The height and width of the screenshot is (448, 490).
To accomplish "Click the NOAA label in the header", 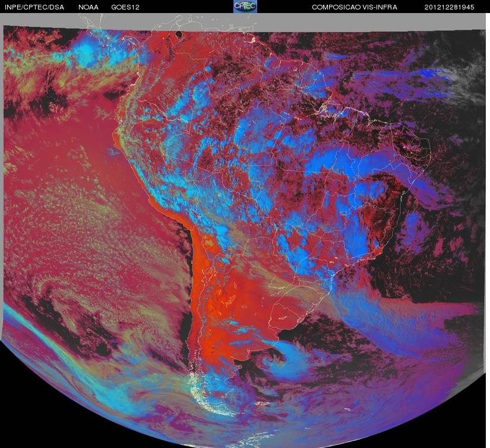I will 88,7.
